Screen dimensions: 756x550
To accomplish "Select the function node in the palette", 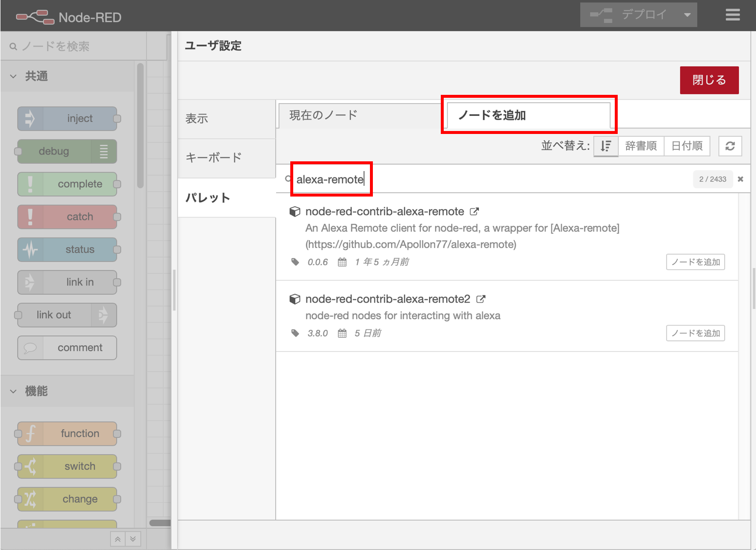I will pyautogui.click(x=67, y=433).
